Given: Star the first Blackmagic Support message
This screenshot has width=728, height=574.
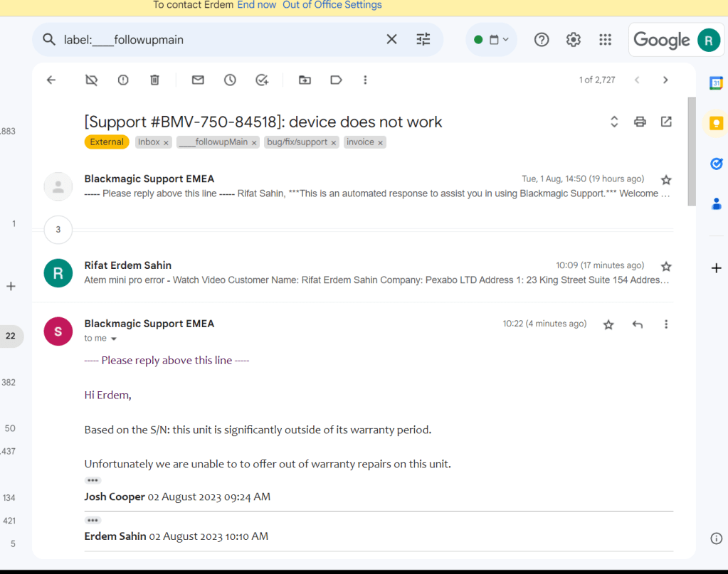Looking at the screenshot, I should point(666,179).
